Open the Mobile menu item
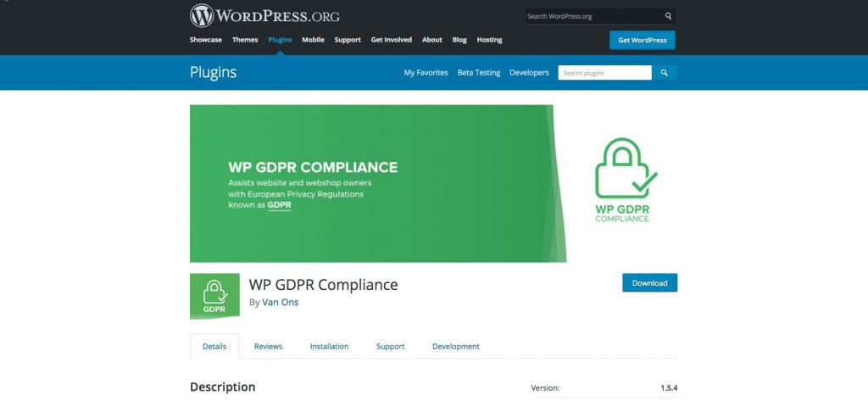The width and height of the screenshot is (868, 401). (313, 40)
